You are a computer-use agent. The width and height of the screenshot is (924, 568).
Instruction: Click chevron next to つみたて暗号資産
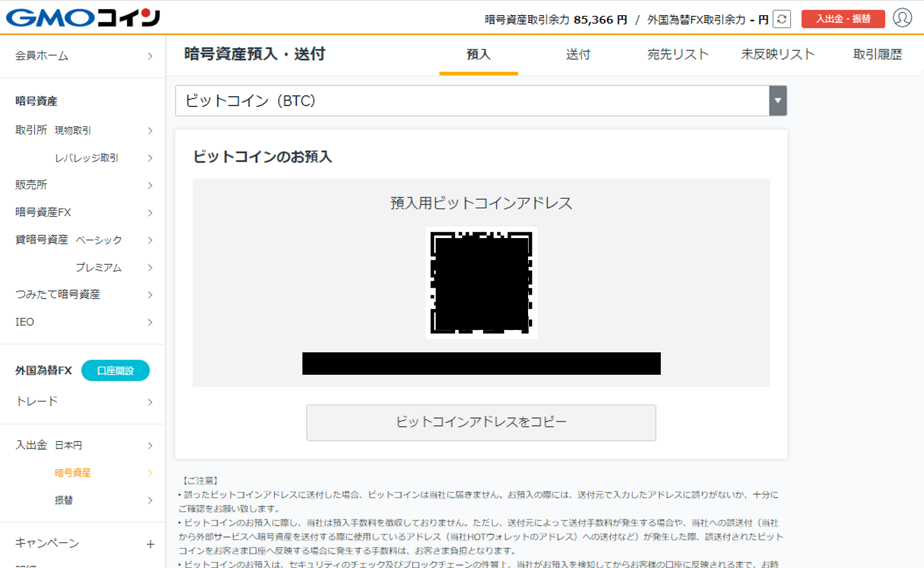150,295
